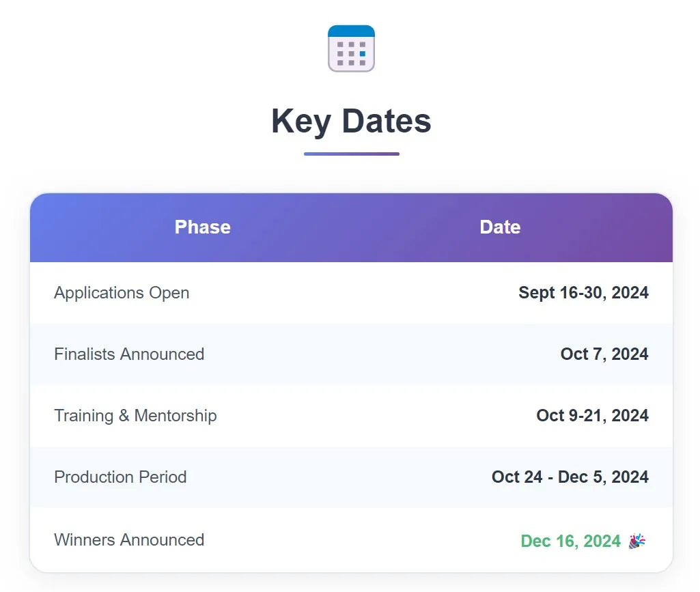Image resolution: width=700 pixels, height=592 pixels.
Task: Click the party popper emoji
Action: pyautogui.click(x=637, y=541)
